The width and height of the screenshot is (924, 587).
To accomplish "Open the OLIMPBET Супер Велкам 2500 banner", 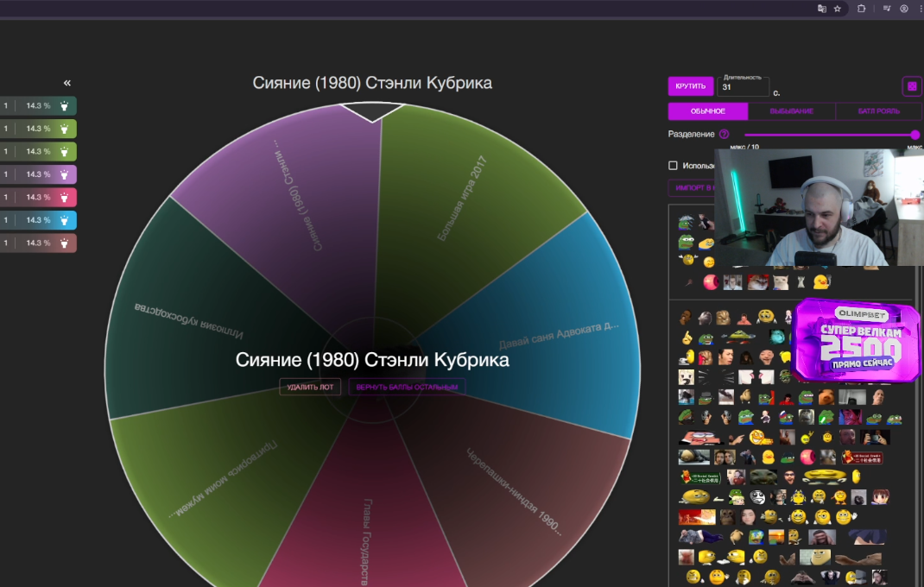I will [x=857, y=341].
